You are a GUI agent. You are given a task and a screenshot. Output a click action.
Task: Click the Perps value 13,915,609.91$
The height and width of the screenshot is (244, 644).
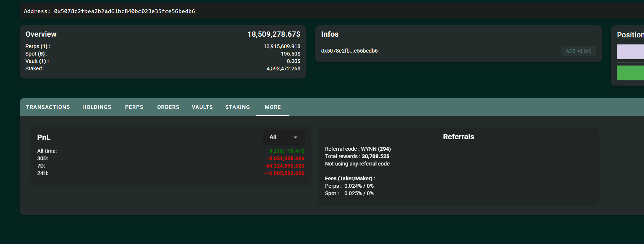coord(282,46)
